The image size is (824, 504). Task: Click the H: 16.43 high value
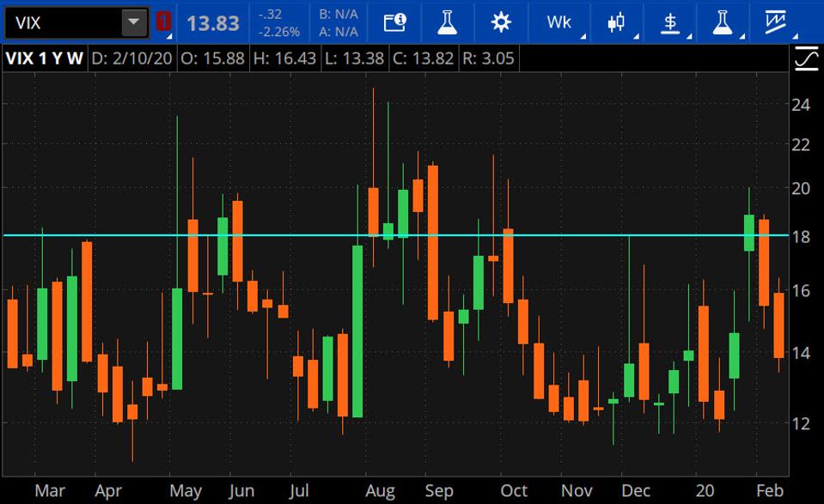[x=284, y=58]
